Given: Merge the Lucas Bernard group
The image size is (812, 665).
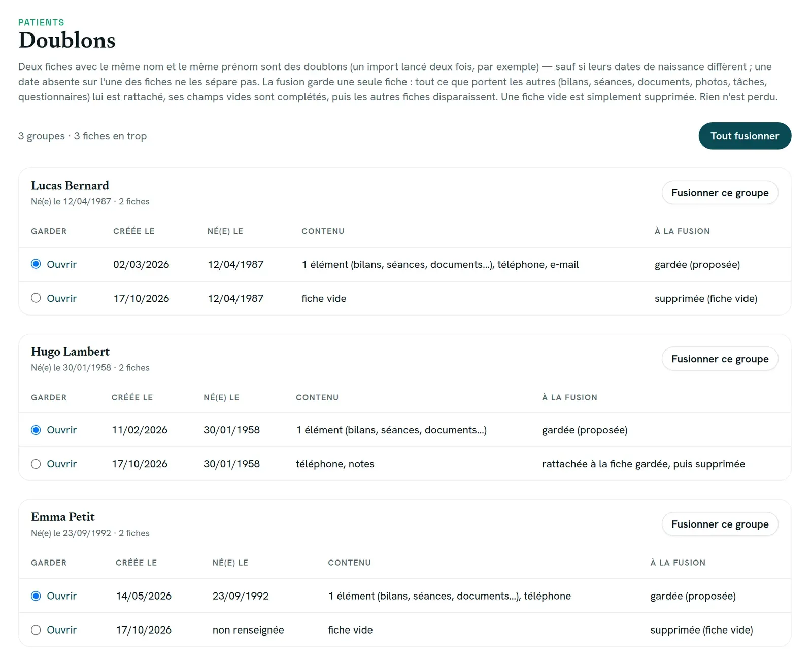Looking at the screenshot, I should click(720, 193).
